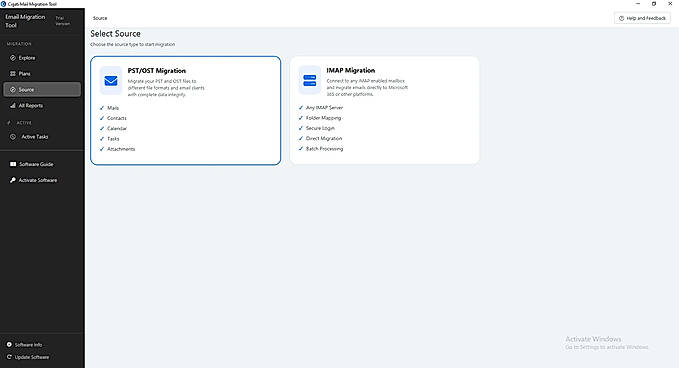679x368 pixels.
Task: Choose the IMAP Migration card title
Action: point(351,70)
